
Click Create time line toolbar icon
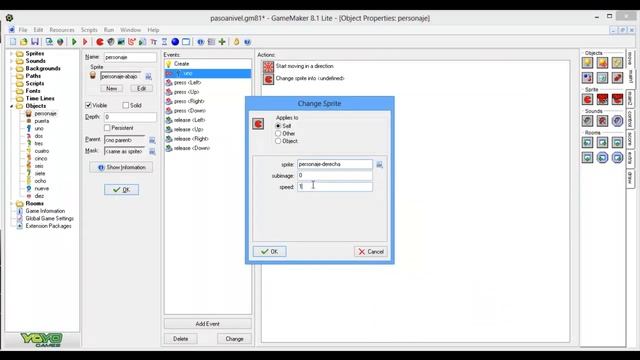(164, 42)
